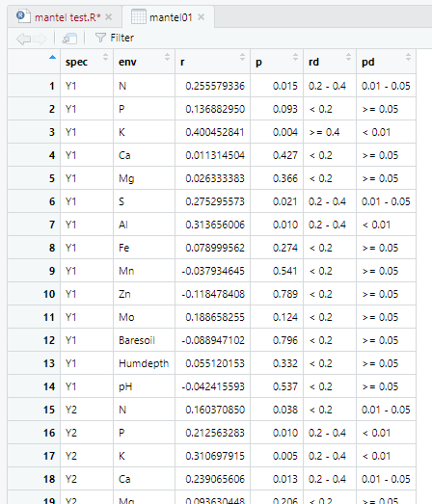The image size is (432, 504).
Task: Click the forward navigation arrow icon
Action: (40, 39)
